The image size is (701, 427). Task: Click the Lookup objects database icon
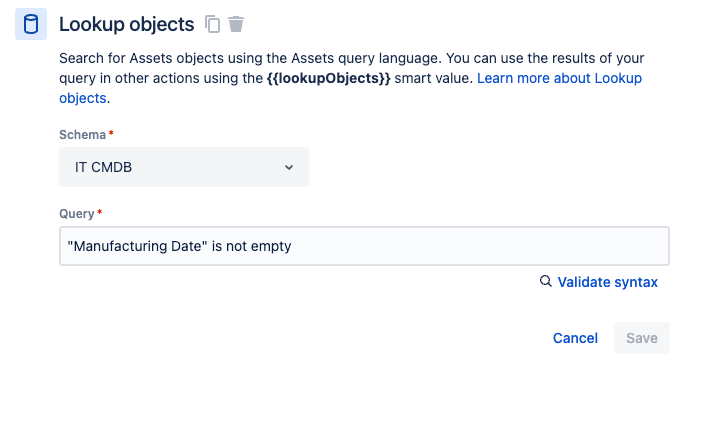tap(31, 24)
